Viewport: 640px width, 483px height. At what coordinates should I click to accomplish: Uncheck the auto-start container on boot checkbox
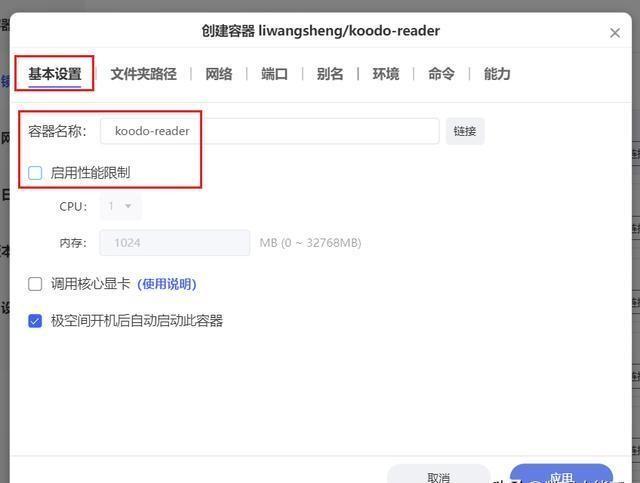35,321
